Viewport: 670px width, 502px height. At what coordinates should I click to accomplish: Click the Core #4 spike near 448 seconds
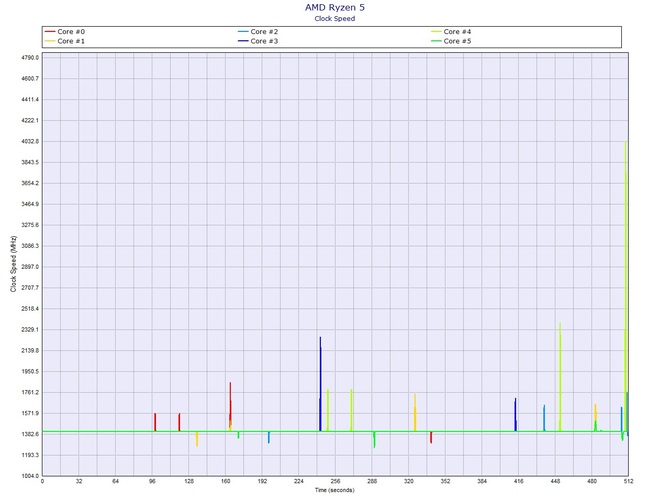pyautogui.click(x=560, y=377)
